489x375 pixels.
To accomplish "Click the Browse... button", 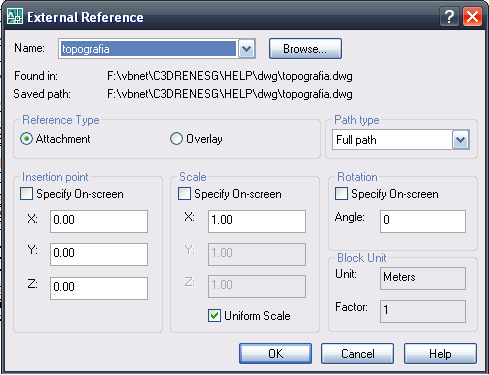I will click(x=305, y=49).
